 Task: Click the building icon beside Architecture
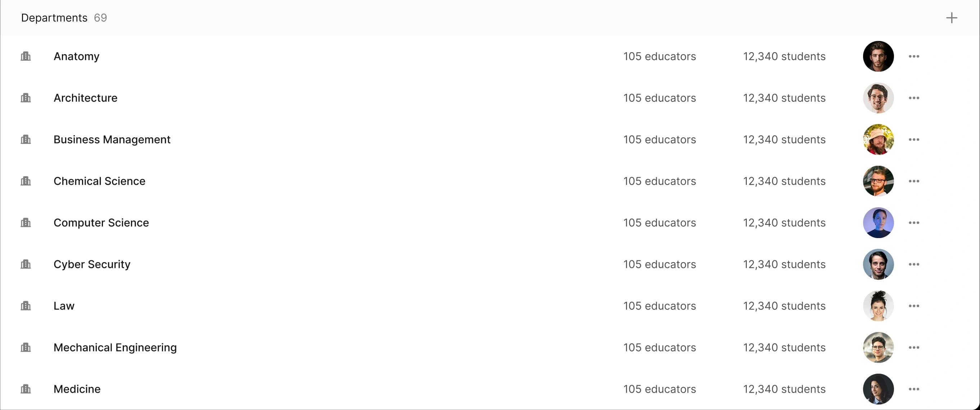tap(26, 98)
